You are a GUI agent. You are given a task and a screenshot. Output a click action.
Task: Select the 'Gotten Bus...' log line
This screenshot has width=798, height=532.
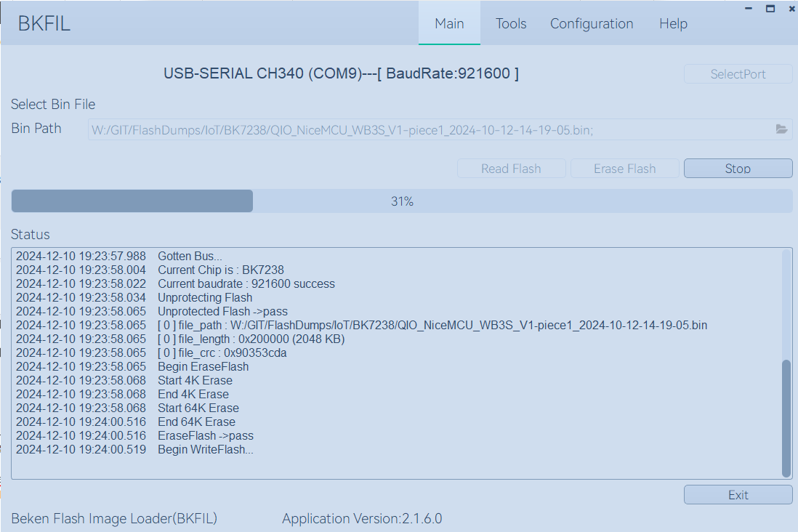pyautogui.click(x=119, y=256)
